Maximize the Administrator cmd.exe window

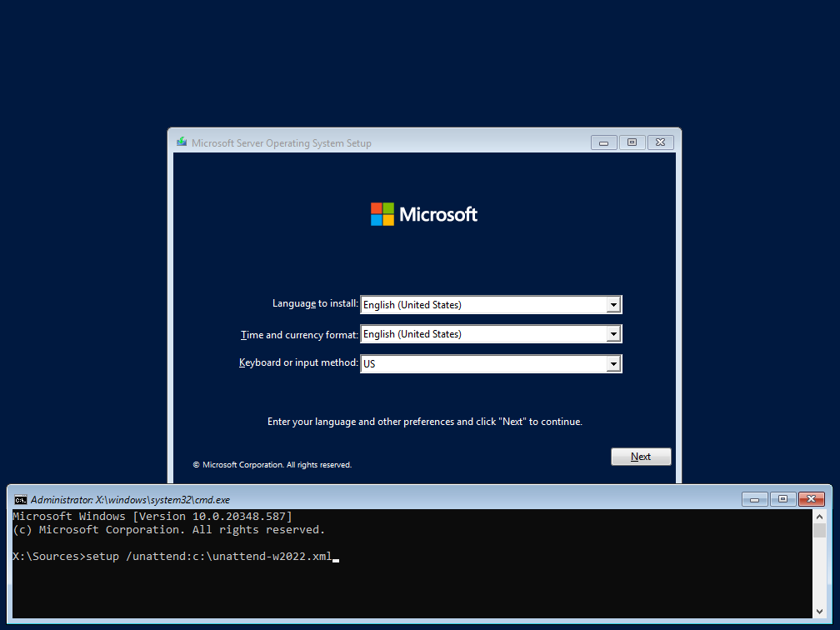(x=782, y=499)
